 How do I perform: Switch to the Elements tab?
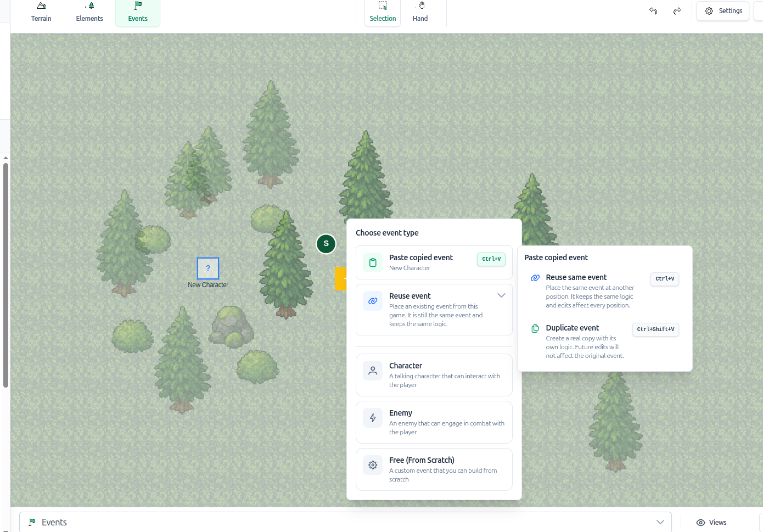click(x=89, y=12)
